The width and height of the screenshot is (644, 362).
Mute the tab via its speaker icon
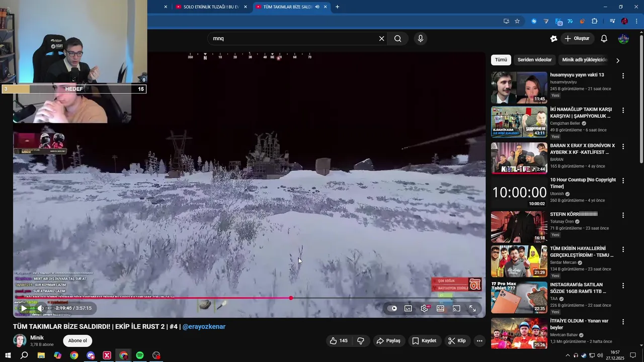[x=317, y=7]
